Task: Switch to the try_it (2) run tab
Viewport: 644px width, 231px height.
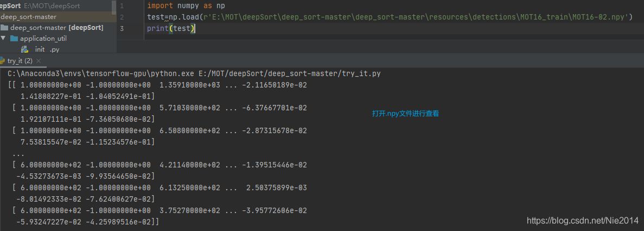Action: pyautogui.click(x=20, y=61)
